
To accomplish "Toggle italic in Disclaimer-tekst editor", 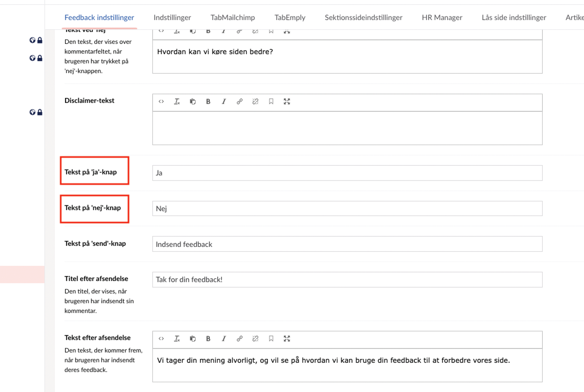I will (224, 101).
